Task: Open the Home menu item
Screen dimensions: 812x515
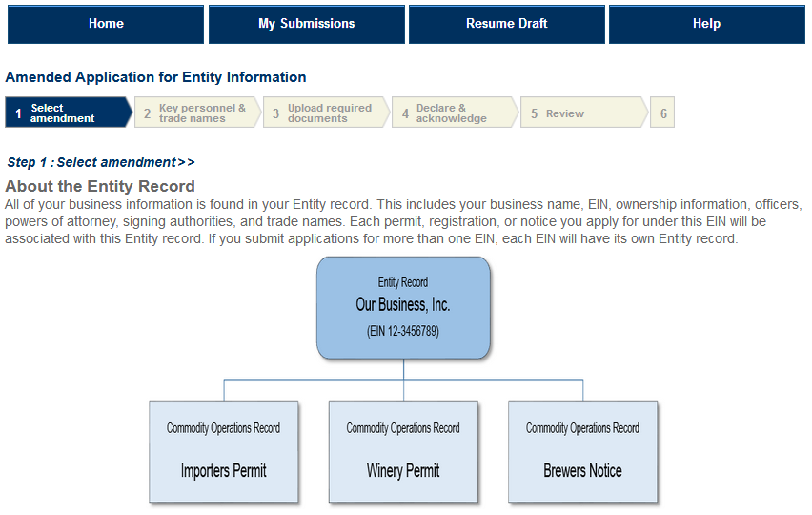Action: click(106, 24)
